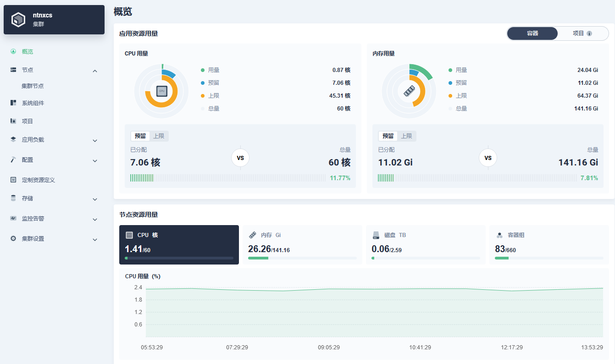
Task: Click the memory usage donut chart
Action: (x=409, y=91)
